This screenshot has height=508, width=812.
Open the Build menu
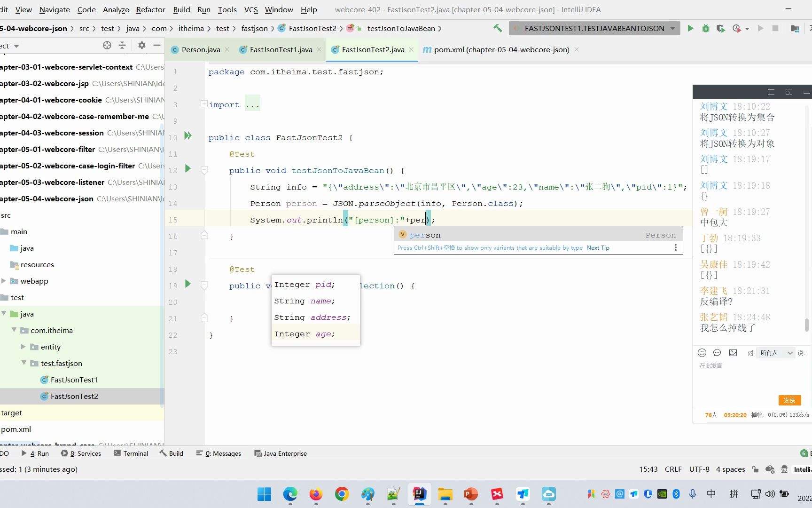tap(181, 9)
